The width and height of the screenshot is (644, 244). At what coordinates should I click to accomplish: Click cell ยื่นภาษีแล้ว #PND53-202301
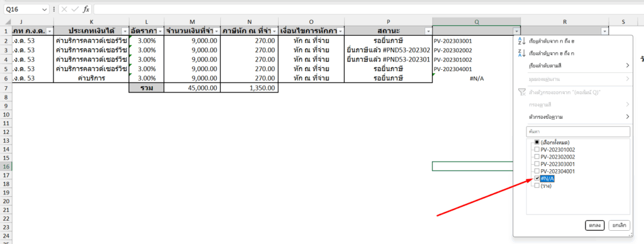coord(389,59)
